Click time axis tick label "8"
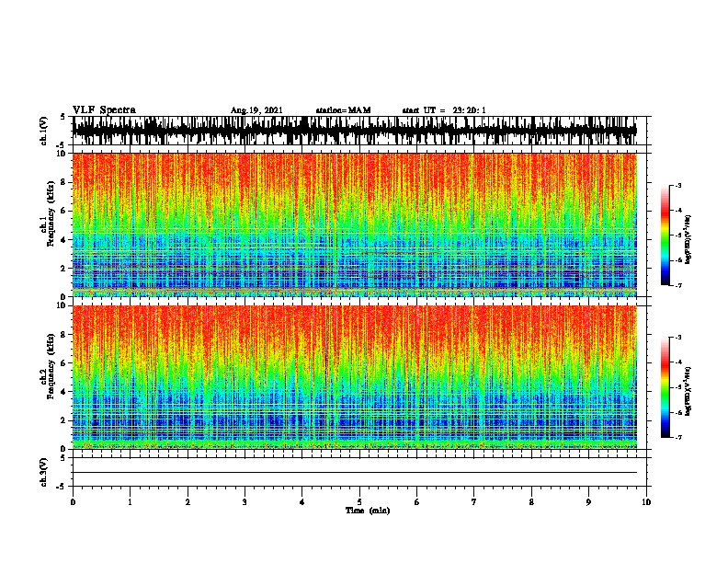Screen dimensions: 728x563 (x=531, y=502)
